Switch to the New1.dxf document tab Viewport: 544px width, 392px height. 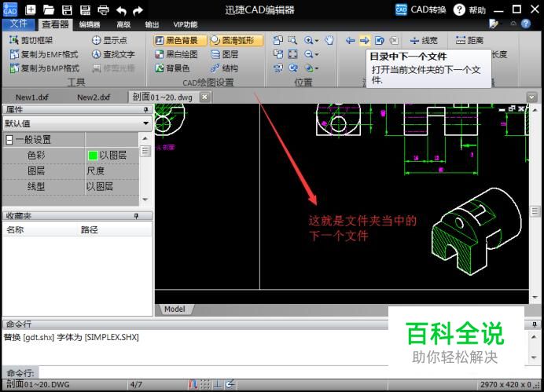click(32, 97)
